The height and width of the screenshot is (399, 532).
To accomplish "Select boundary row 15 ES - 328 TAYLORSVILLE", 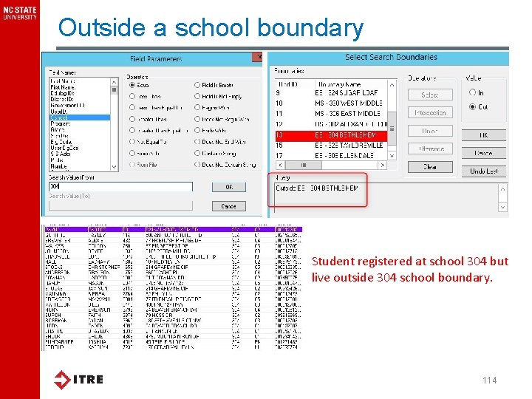I will click(x=331, y=146).
